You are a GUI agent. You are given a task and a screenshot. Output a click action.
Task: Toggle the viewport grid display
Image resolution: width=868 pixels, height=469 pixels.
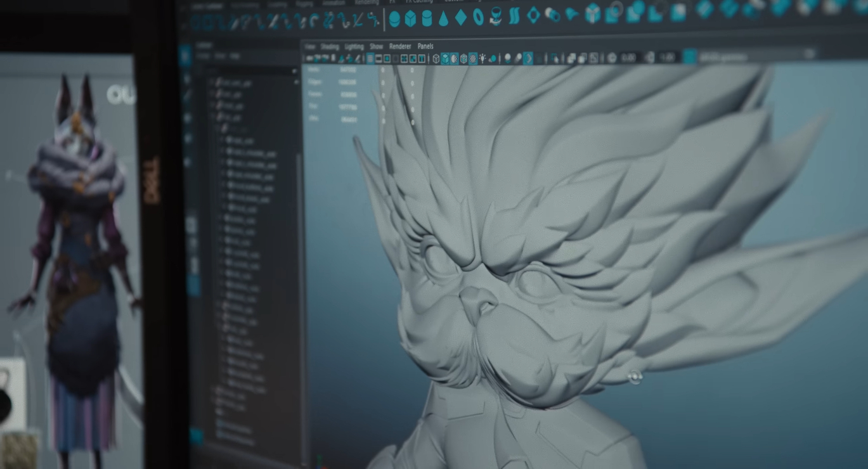point(370,59)
